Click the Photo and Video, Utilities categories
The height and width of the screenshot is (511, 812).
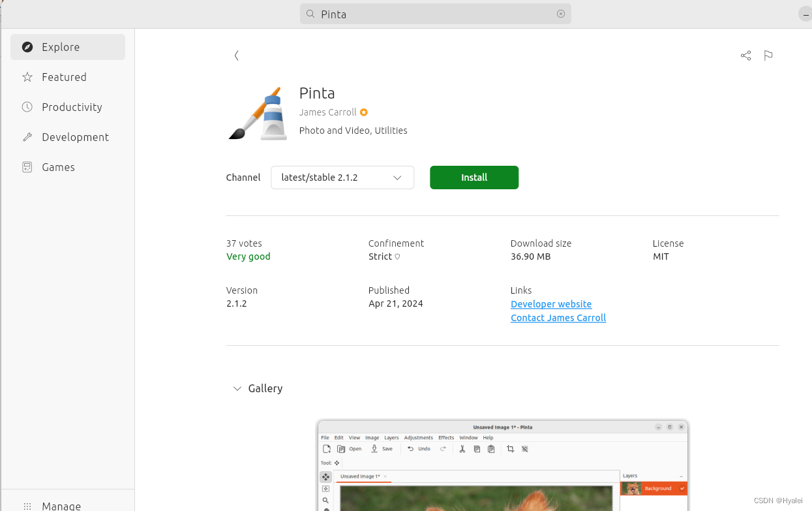click(x=353, y=131)
